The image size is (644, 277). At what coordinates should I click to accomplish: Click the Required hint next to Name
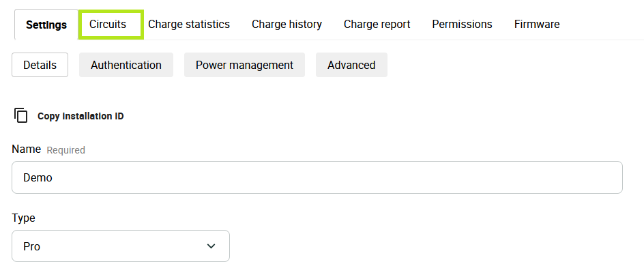click(x=65, y=150)
